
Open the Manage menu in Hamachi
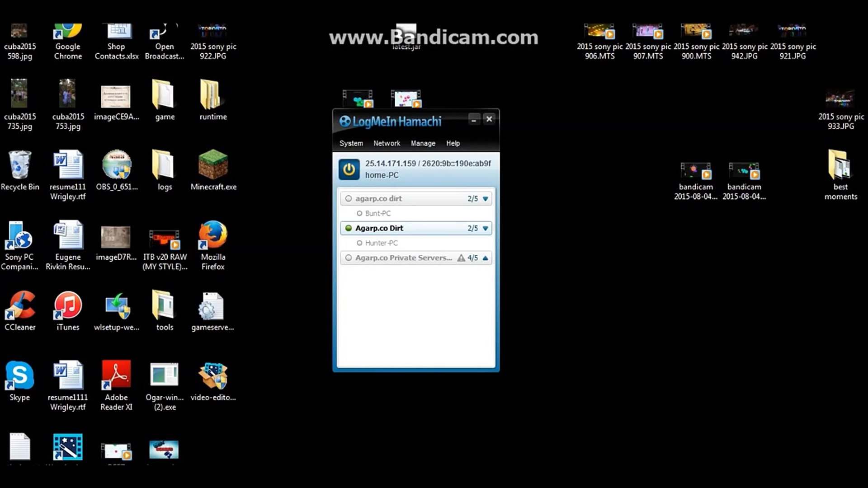pyautogui.click(x=423, y=143)
